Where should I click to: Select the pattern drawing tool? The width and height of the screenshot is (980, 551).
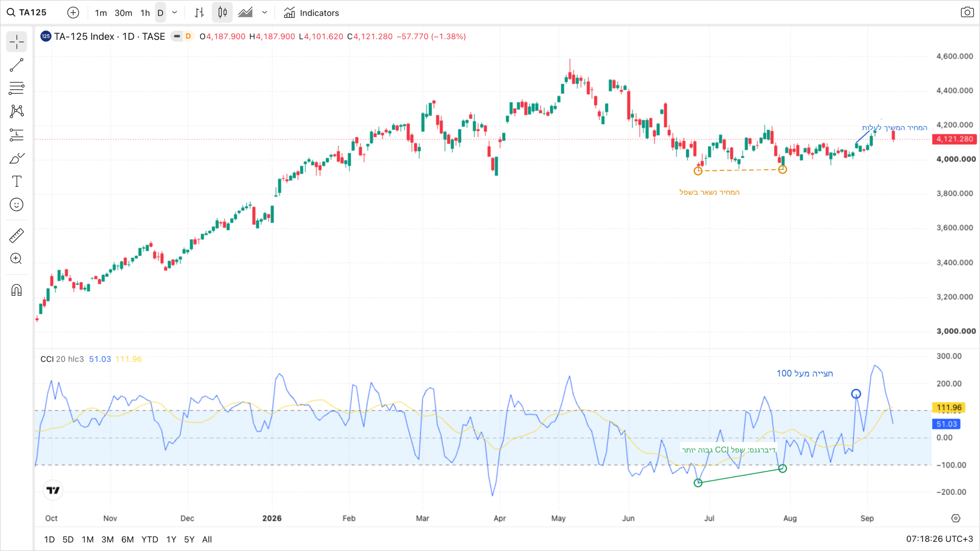click(x=16, y=111)
